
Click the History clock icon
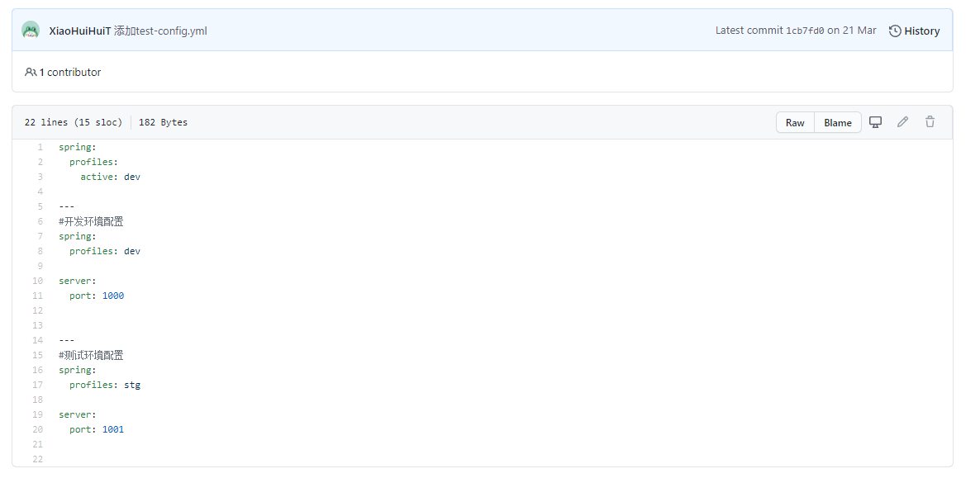[895, 31]
